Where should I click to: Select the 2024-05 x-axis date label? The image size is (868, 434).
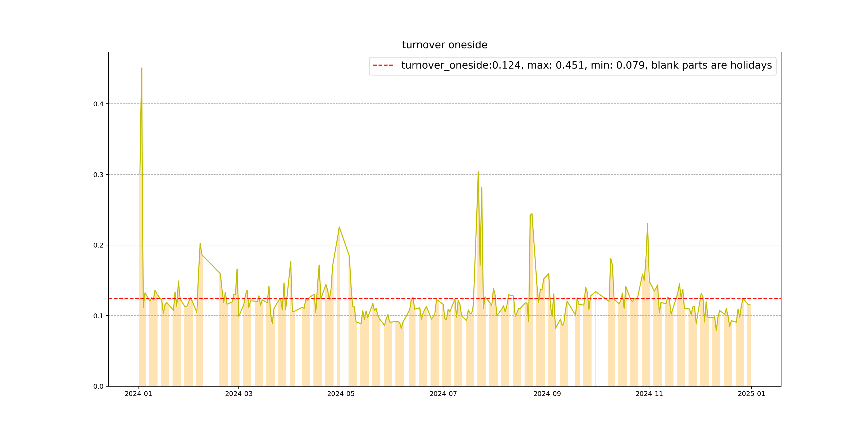coord(341,394)
